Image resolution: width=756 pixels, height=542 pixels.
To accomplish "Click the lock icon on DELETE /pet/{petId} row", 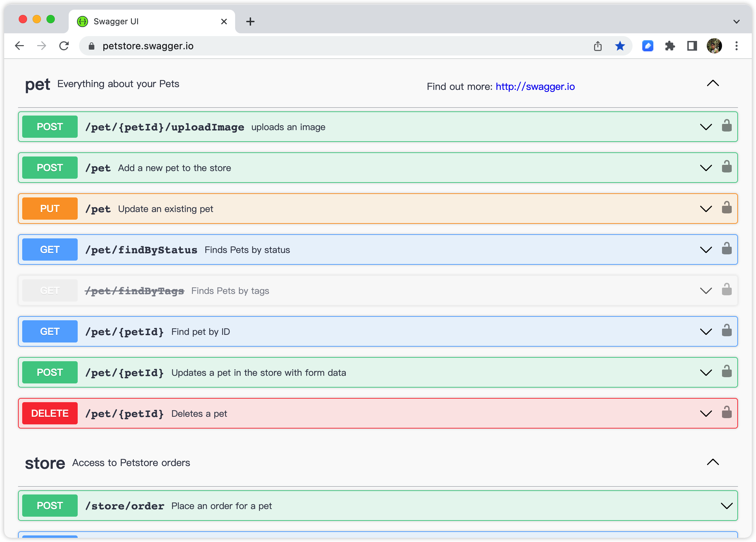I will point(727,412).
